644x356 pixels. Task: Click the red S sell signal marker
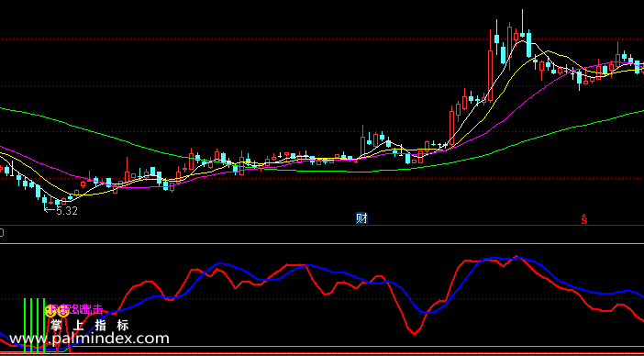point(584,219)
